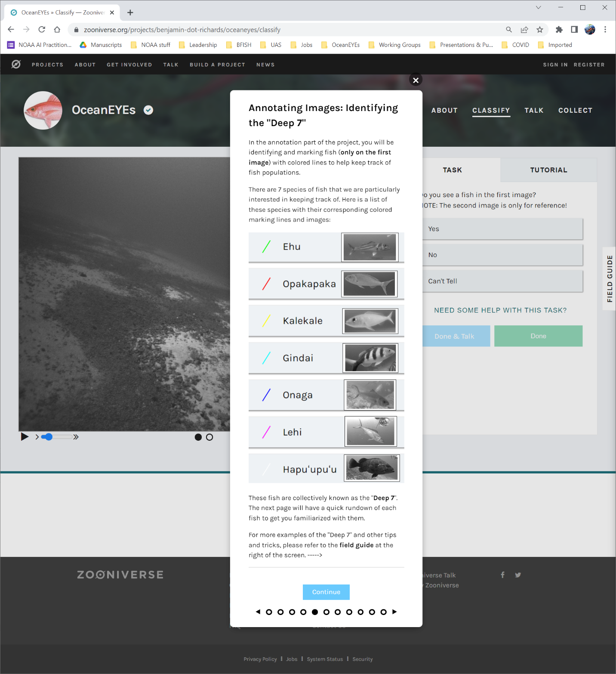Viewport: 616px width, 674px height.
Task: Select the first image frame dot
Action: click(x=198, y=437)
